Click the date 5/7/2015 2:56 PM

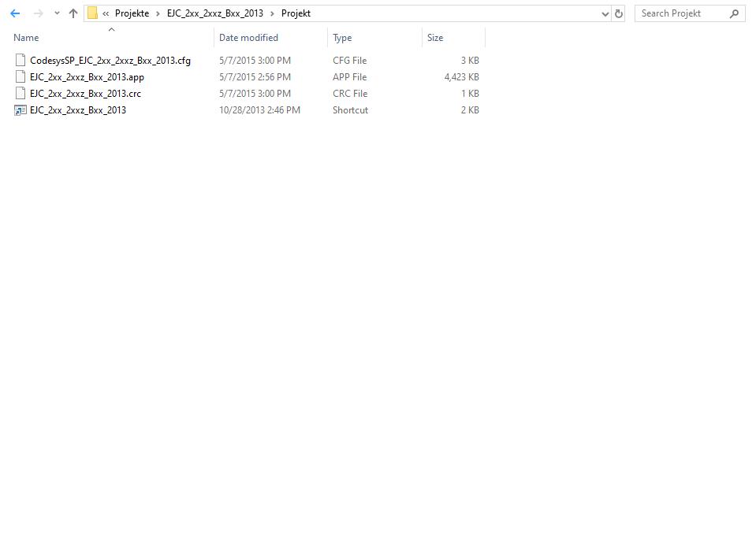point(255,77)
